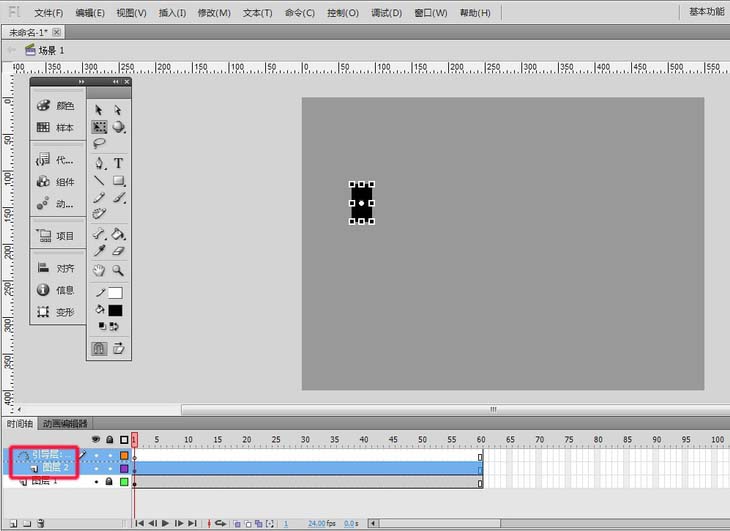Swap stroke and fill colors
This screenshot has height=531, width=730.
click(x=114, y=326)
